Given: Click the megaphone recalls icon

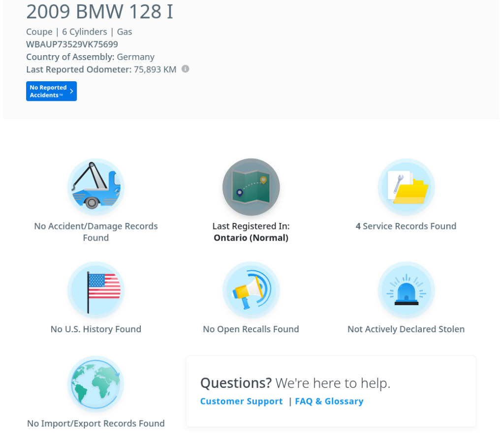Looking at the screenshot, I should point(251,290).
